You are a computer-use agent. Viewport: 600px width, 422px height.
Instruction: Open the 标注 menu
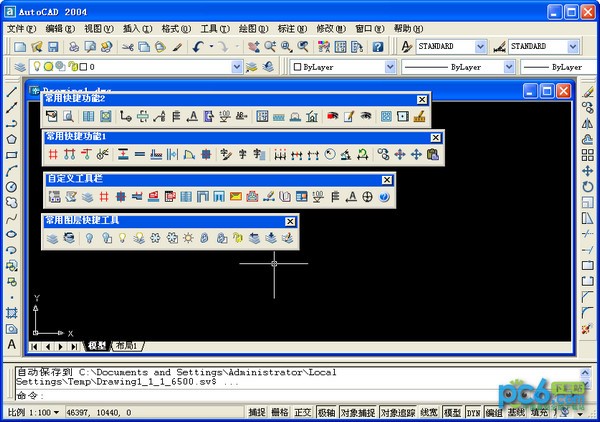[x=292, y=29]
